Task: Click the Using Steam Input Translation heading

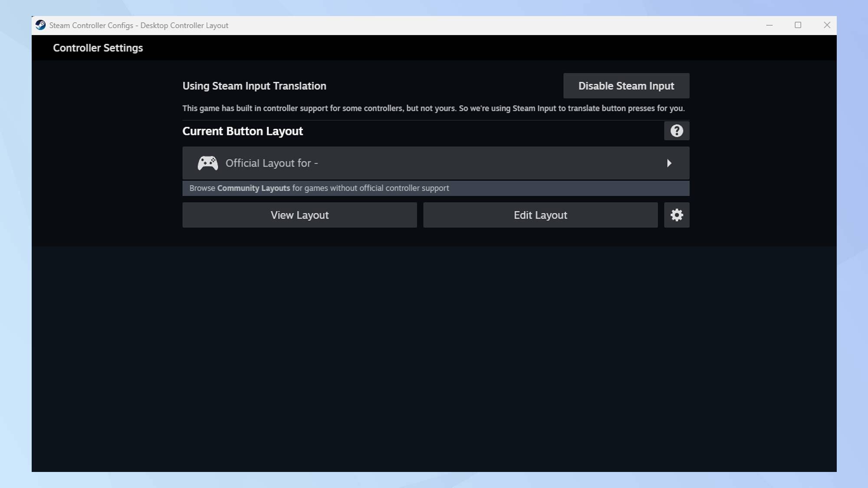Action: point(254,86)
